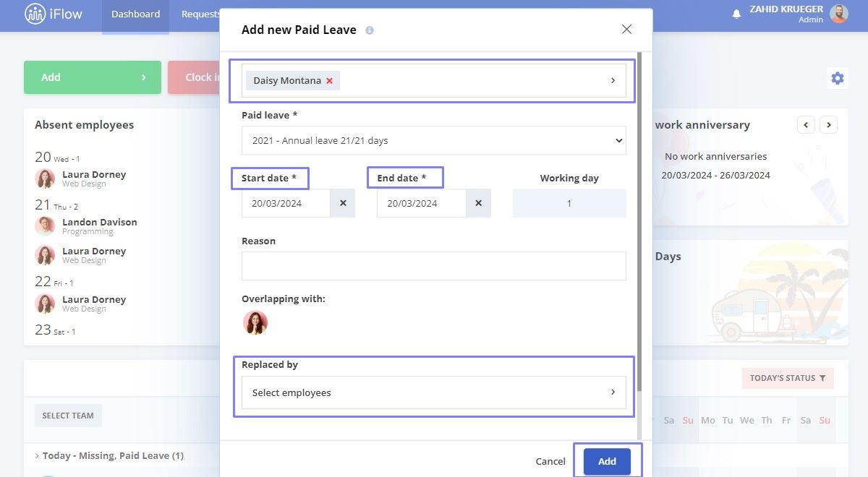Click into the Reason text field
Screen dimensions: 868x477
tap(434, 266)
